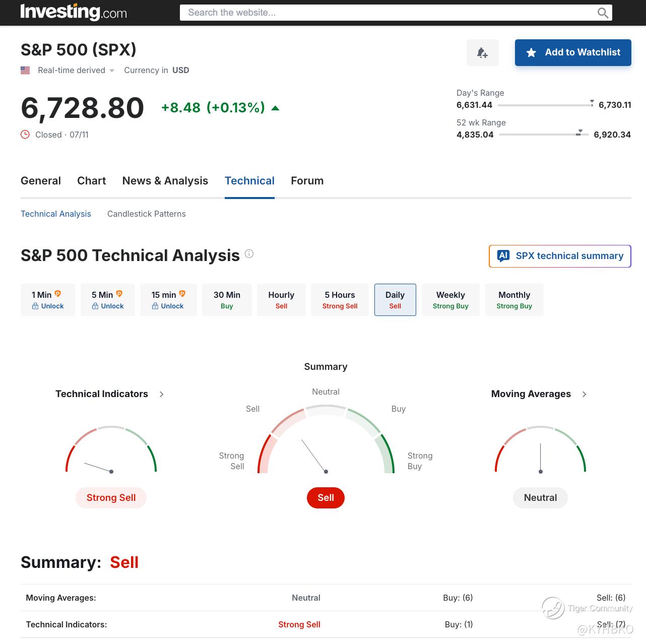Viewport: 646px width, 644px height.
Task: Click the info icon beside Technical Analysis heading
Action: click(x=249, y=253)
